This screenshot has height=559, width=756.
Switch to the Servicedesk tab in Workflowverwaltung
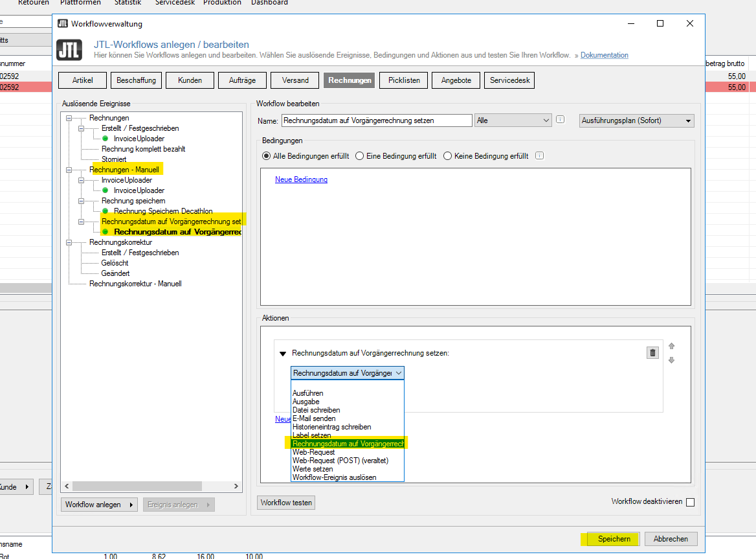pyautogui.click(x=509, y=80)
